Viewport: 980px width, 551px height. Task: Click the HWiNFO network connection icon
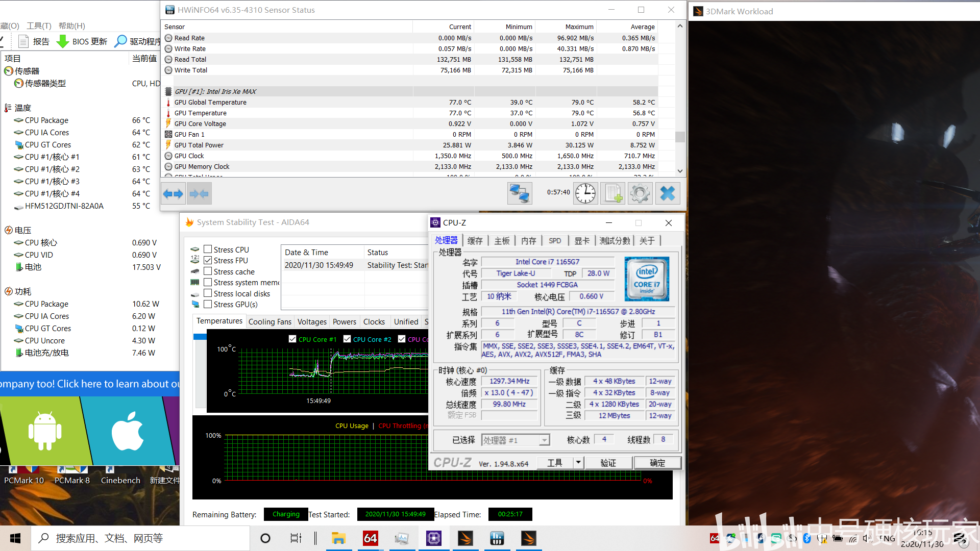[520, 193]
